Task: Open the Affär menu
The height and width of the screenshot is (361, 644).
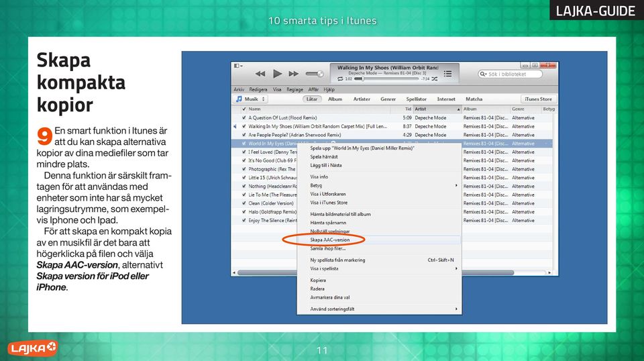Action: pyautogui.click(x=313, y=89)
